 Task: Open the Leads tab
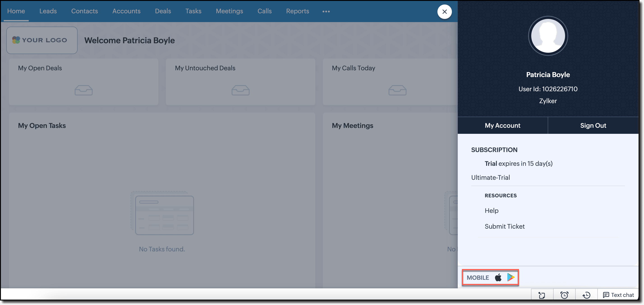click(48, 11)
